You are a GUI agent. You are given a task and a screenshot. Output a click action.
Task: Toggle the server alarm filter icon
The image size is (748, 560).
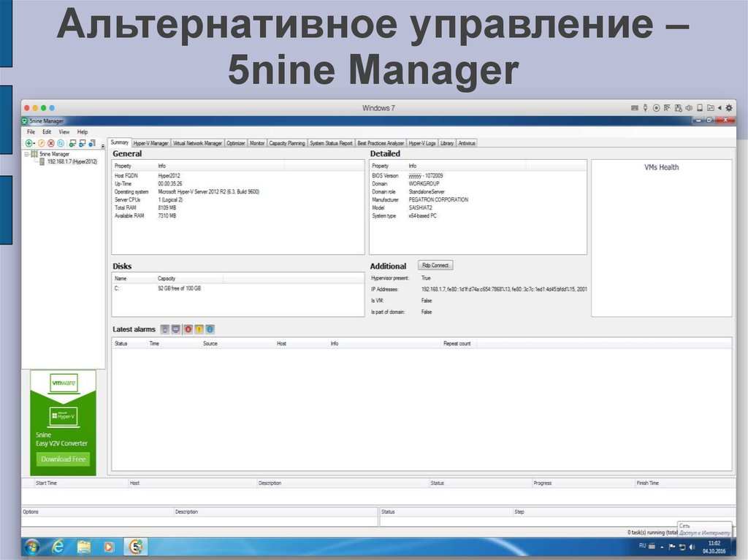point(165,329)
